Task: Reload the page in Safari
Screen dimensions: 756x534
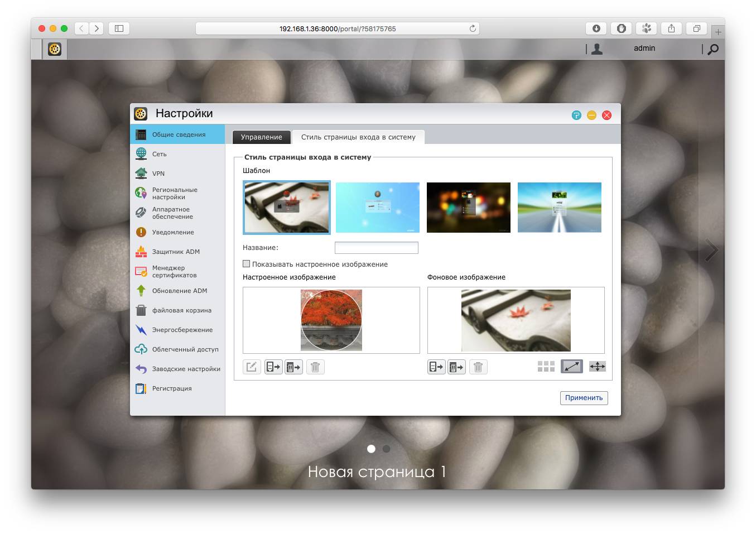Action: [473, 28]
